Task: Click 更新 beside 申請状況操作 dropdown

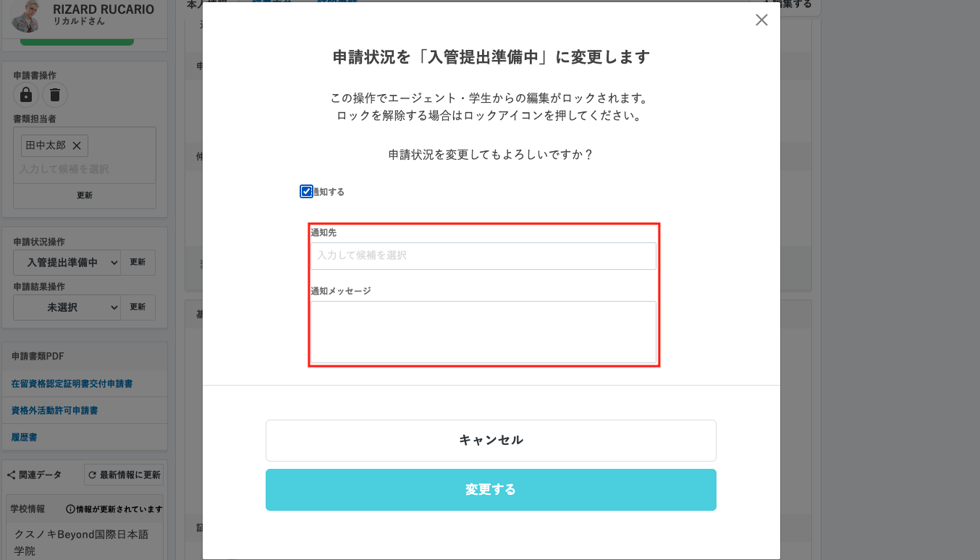Action: (138, 263)
